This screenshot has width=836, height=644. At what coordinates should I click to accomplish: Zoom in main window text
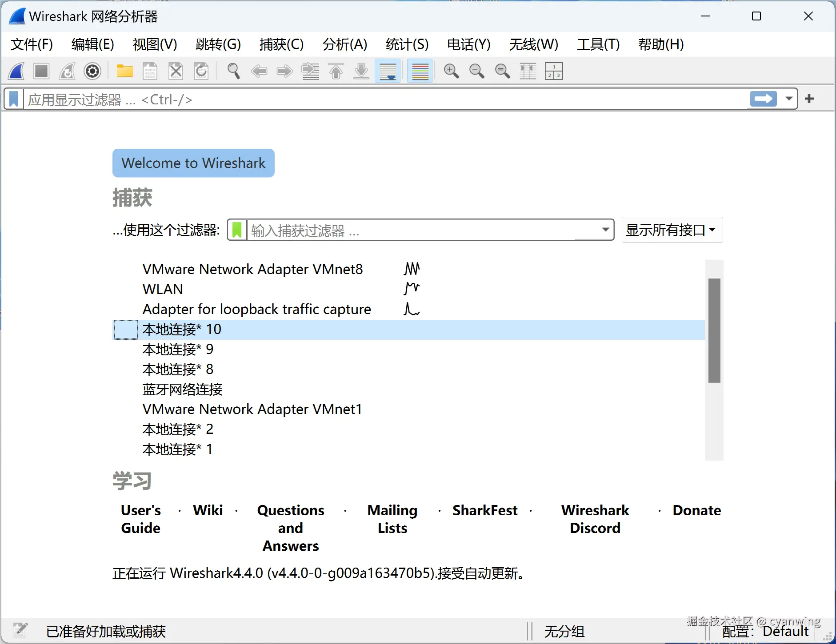(452, 71)
